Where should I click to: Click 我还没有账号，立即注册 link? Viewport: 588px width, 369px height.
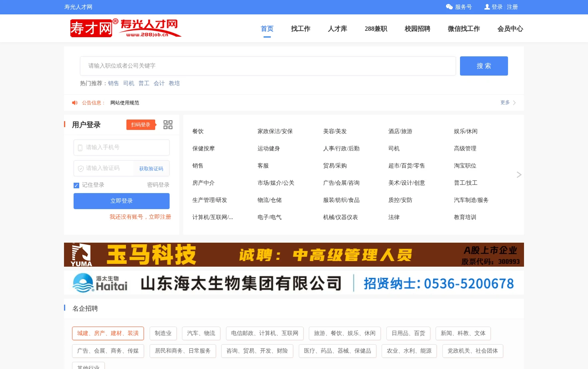140,217
